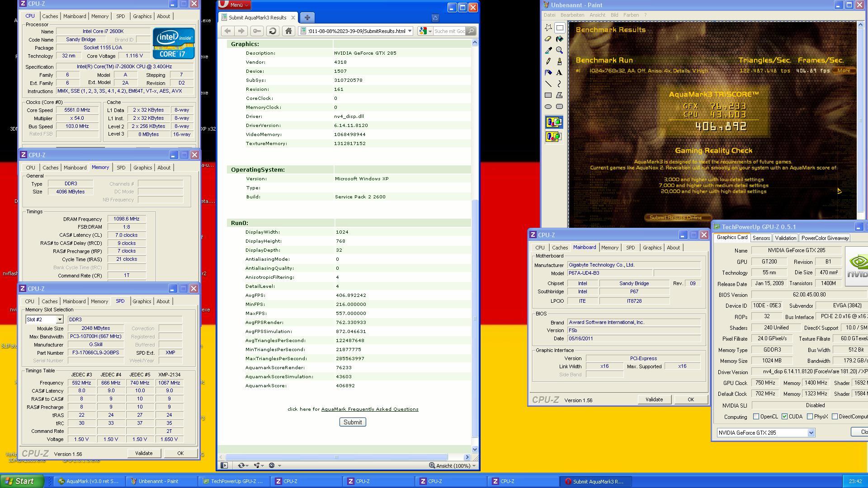This screenshot has width=868, height=488.
Task: Switch to AquaMark (v3.0) taskbar item
Action: [x=89, y=482]
